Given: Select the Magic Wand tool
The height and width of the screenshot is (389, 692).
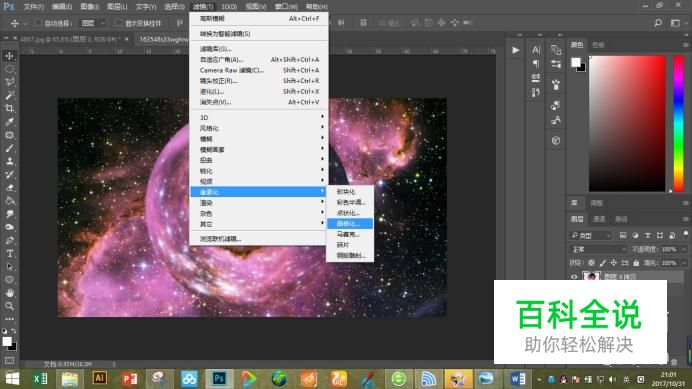Looking at the screenshot, I should (9, 95).
